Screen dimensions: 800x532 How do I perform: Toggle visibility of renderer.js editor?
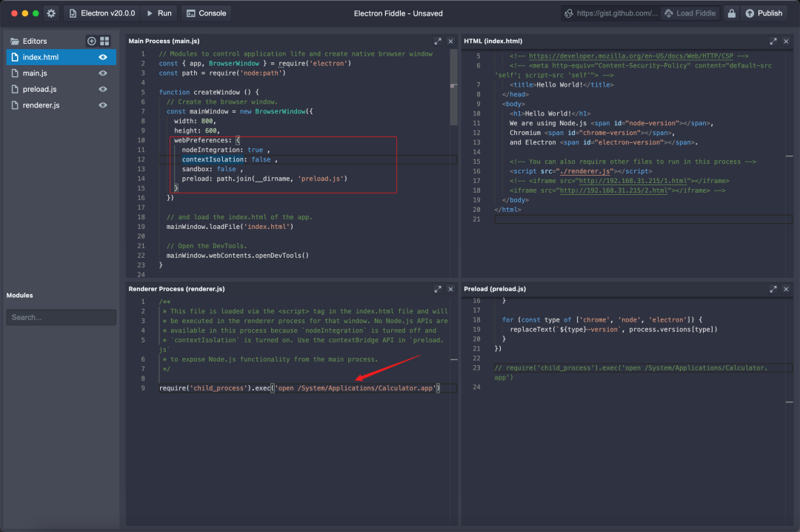point(103,104)
